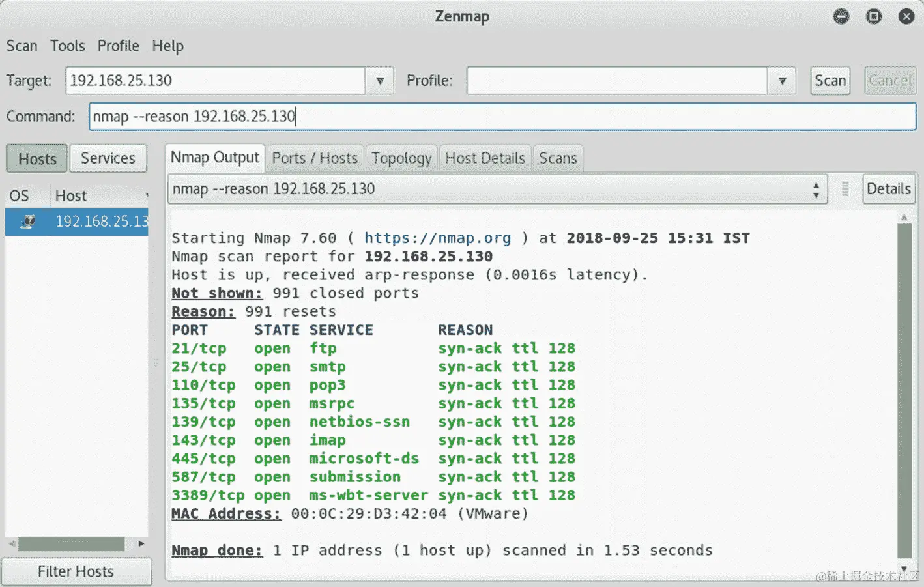
Task: Click the 'Nmap done:' summary line
Action: (x=442, y=551)
